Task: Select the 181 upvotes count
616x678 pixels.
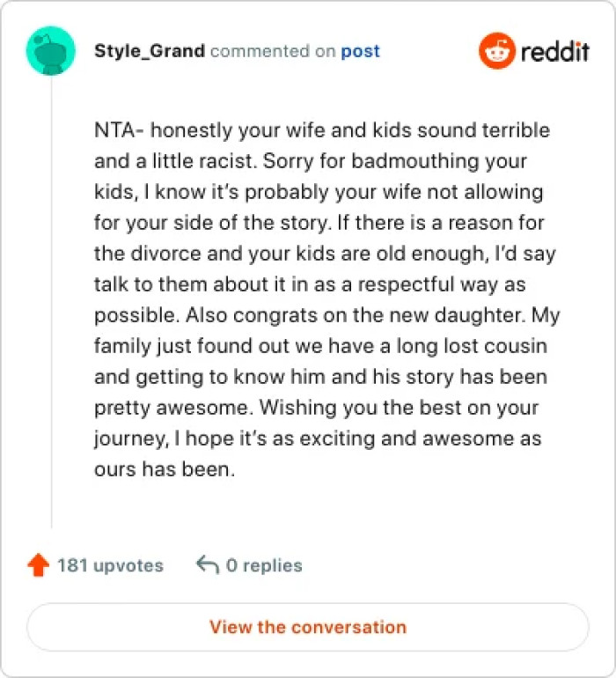Action: click(x=110, y=565)
